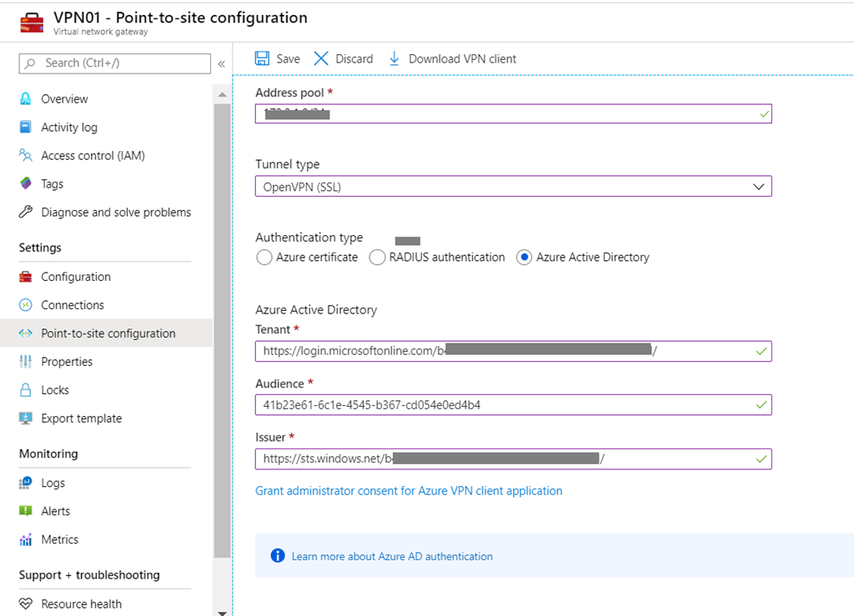
Task: Select Azure certificate authentication type
Action: 264,257
